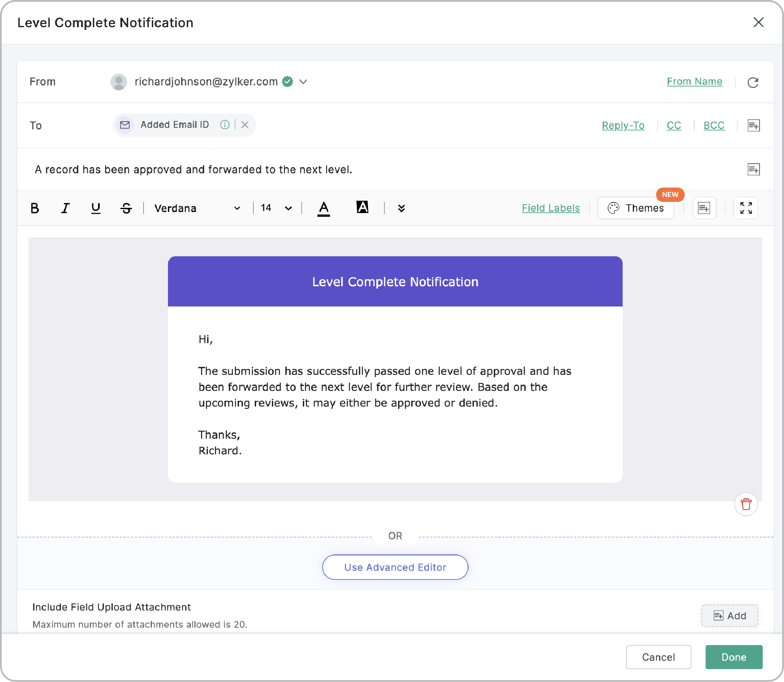
Task: Remove the Added Email ID recipient
Action: (245, 125)
